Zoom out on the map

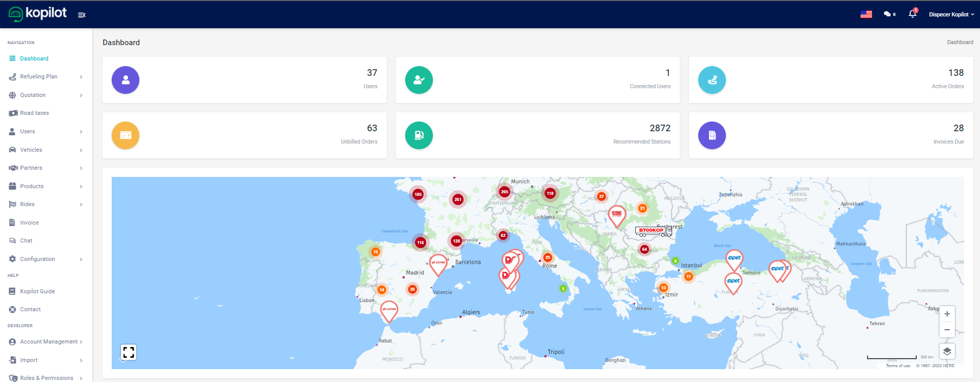pos(947,330)
